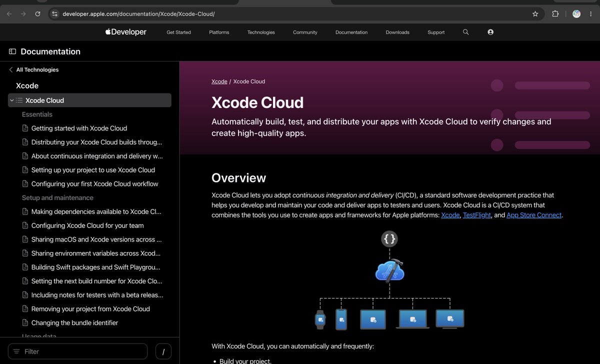The width and height of the screenshot is (600, 364).
Task: Open browser extensions puzzle icon
Action: [555, 14]
